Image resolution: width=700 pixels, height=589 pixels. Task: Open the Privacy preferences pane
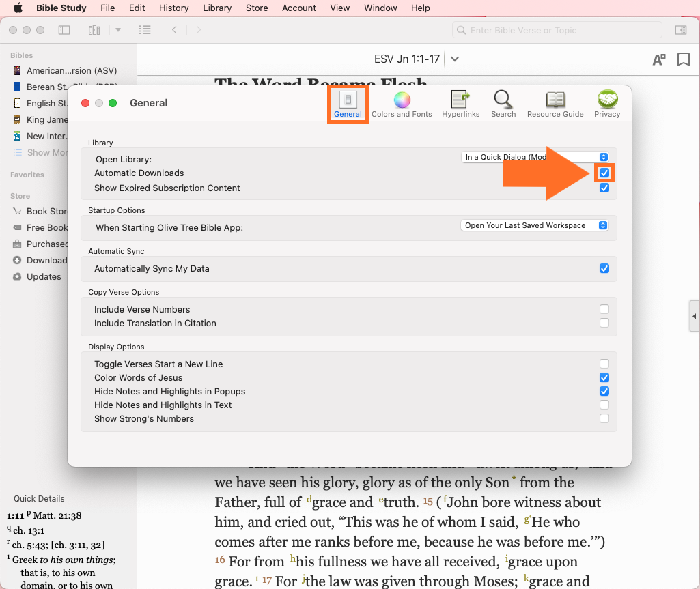[x=606, y=104]
